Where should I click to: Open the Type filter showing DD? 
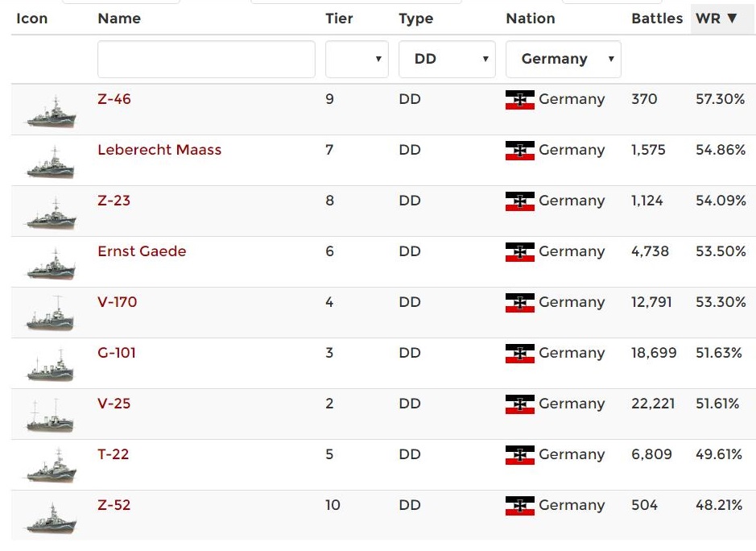click(x=447, y=60)
